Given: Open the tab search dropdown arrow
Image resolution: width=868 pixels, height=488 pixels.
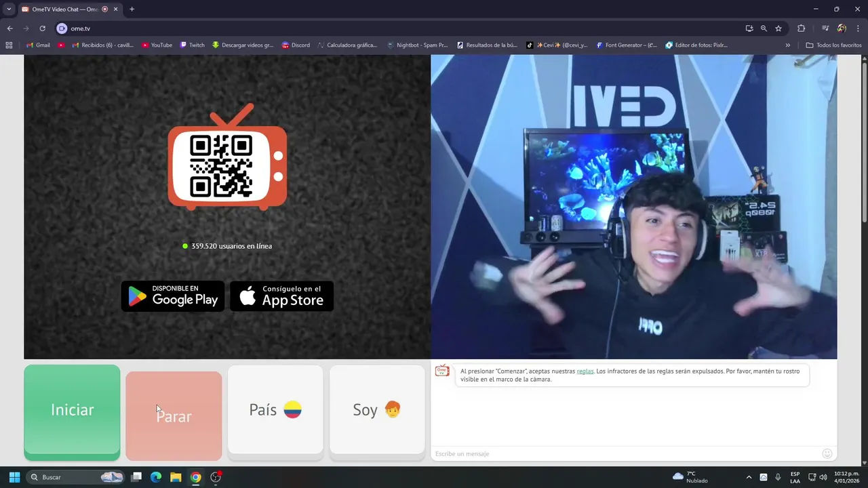Looking at the screenshot, I should 9,9.
